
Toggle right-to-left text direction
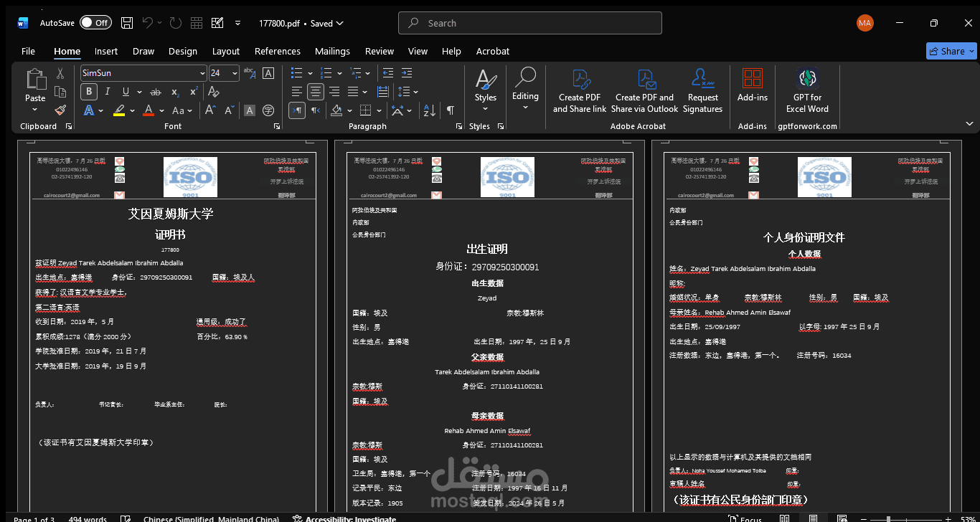tap(316, 110)
